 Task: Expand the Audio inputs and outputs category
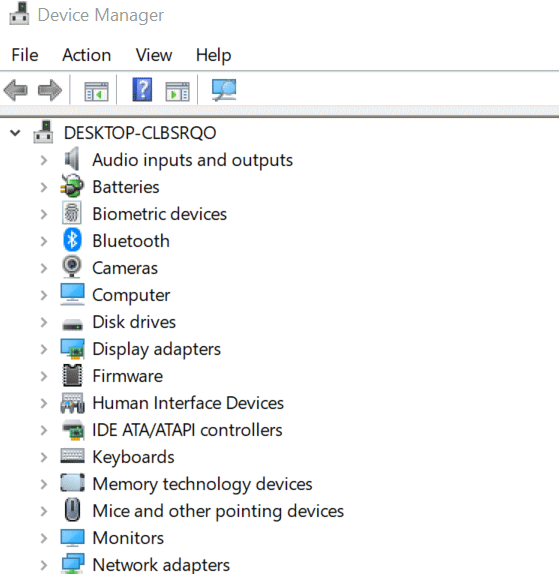tap(44, 160)
